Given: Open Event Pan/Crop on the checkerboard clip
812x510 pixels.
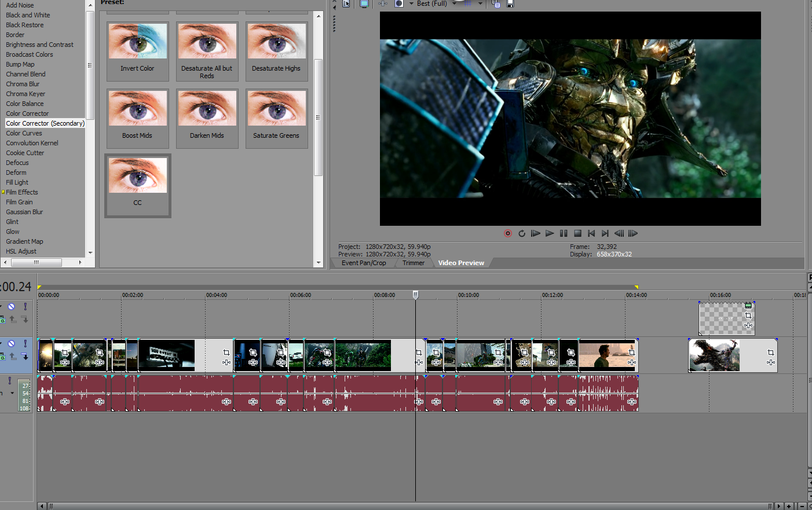Looking at the screenshot, I should click(x=748, y=315).
